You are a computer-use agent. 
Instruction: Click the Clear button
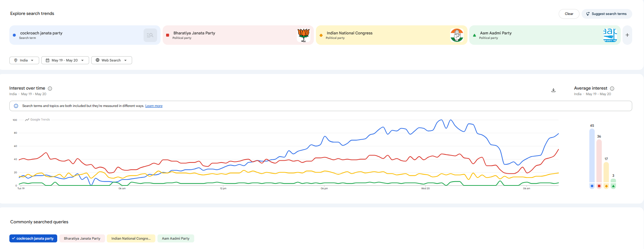pos(569,14)
